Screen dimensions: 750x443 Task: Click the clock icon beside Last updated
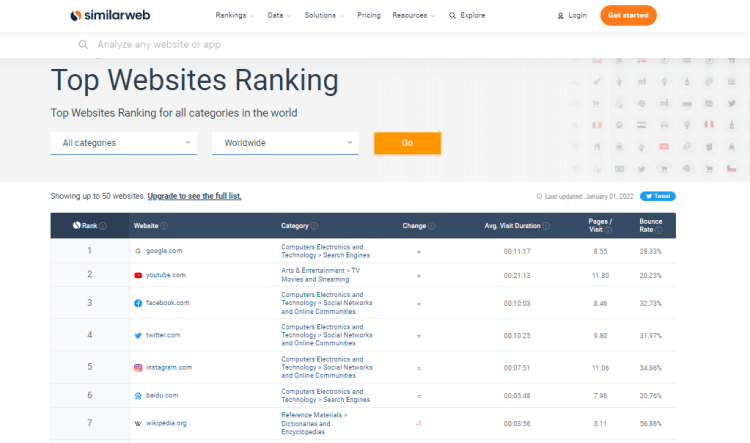pos(539,196)
